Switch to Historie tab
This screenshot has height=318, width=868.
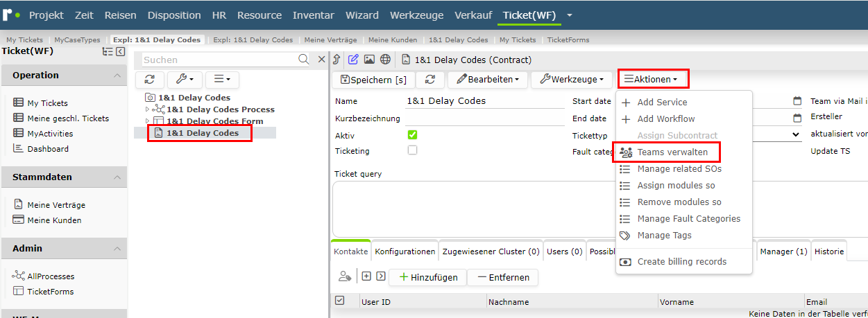pyautogui.click(x=829, y=251)
